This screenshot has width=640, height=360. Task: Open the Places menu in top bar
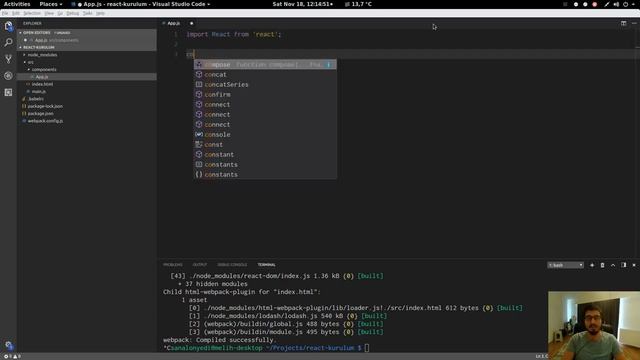(51, 4)
